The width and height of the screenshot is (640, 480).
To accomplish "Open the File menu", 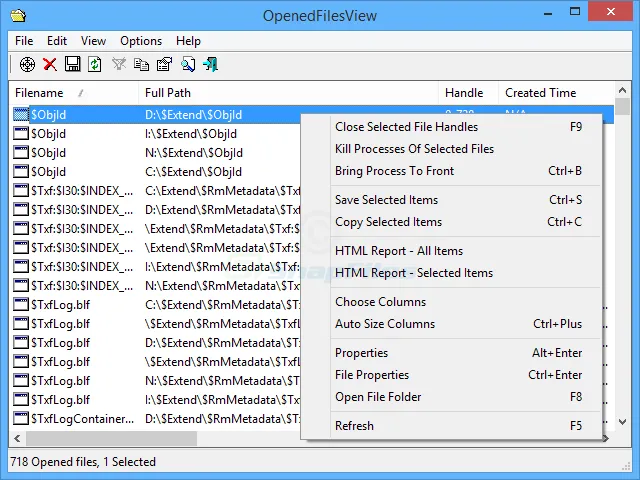I will point(24,41).
